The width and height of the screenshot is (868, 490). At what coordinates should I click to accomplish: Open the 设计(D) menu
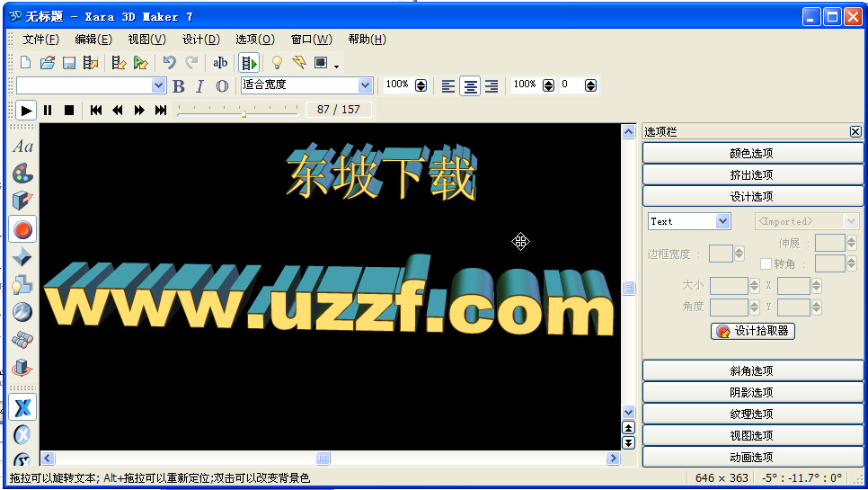pyautogui.click(x=201, y=40)
